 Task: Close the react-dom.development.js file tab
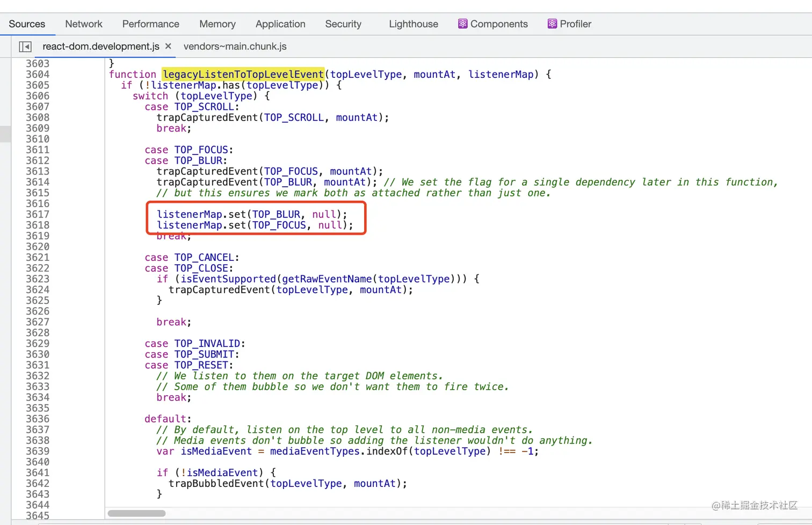click(168, 46)
